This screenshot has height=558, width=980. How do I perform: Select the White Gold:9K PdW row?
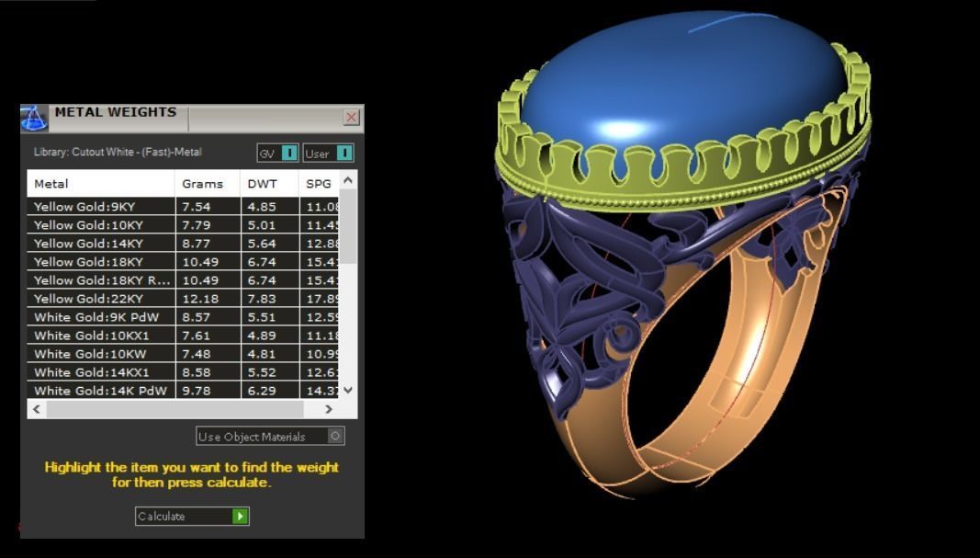click(183, 317)
